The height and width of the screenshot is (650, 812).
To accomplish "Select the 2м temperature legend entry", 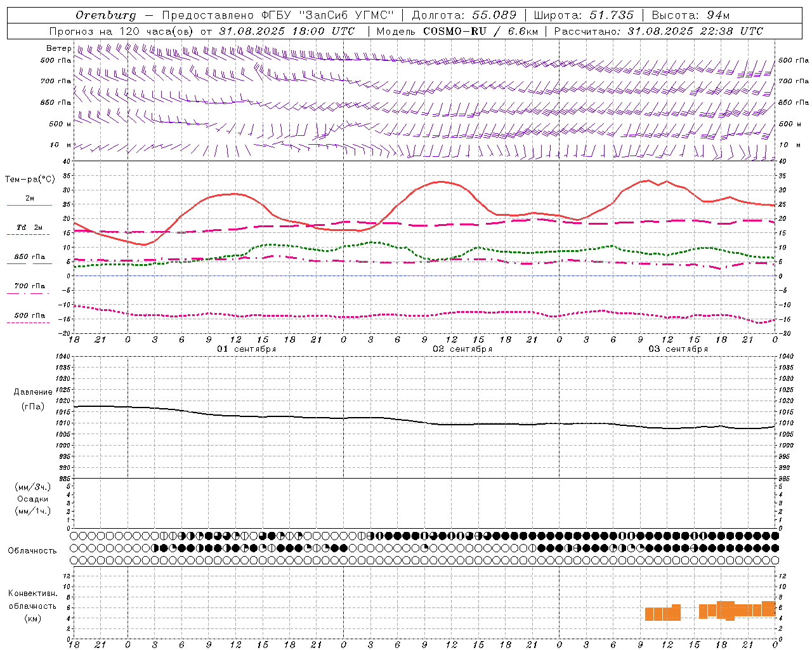I will [x=30, y=199].
